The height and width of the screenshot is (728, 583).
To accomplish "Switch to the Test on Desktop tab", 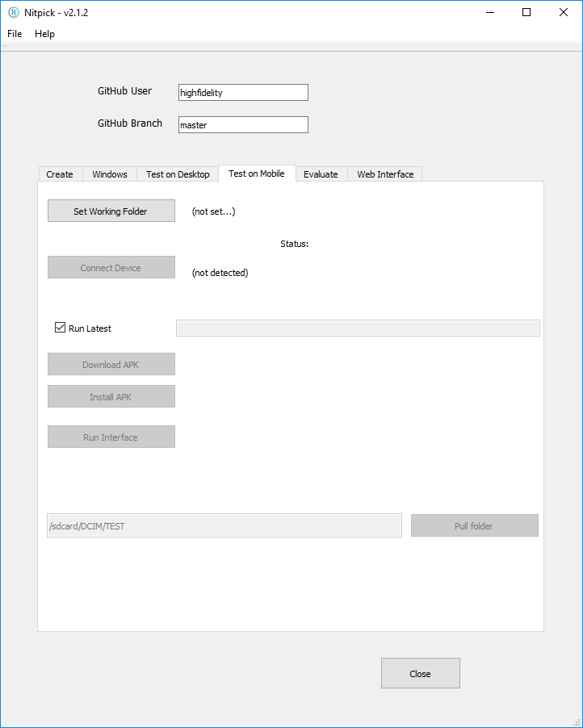I will 178,174.
